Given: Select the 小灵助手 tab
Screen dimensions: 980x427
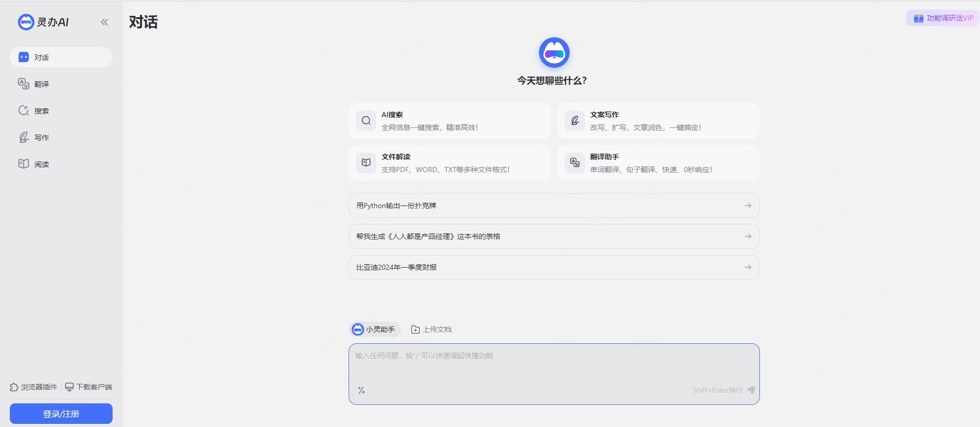Looking at the screenshot, I should pyautogui.click(x=375, y=329).
